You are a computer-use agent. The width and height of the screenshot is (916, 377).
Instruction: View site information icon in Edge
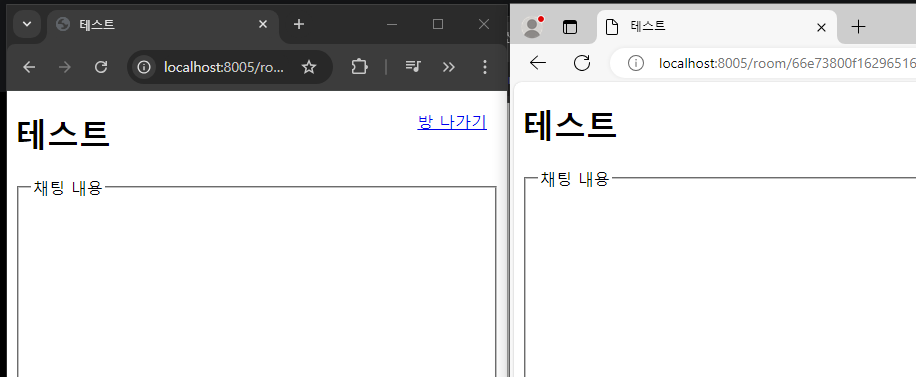coord(636,63)
